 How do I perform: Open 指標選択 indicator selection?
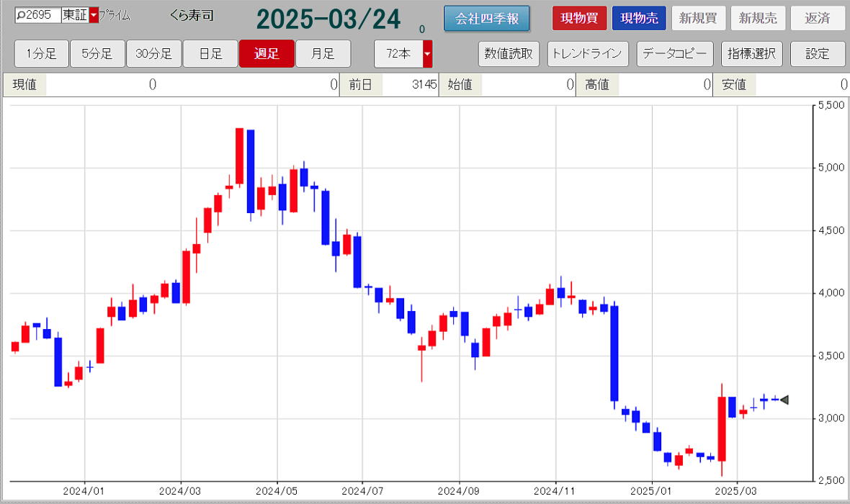click(752, 54)
